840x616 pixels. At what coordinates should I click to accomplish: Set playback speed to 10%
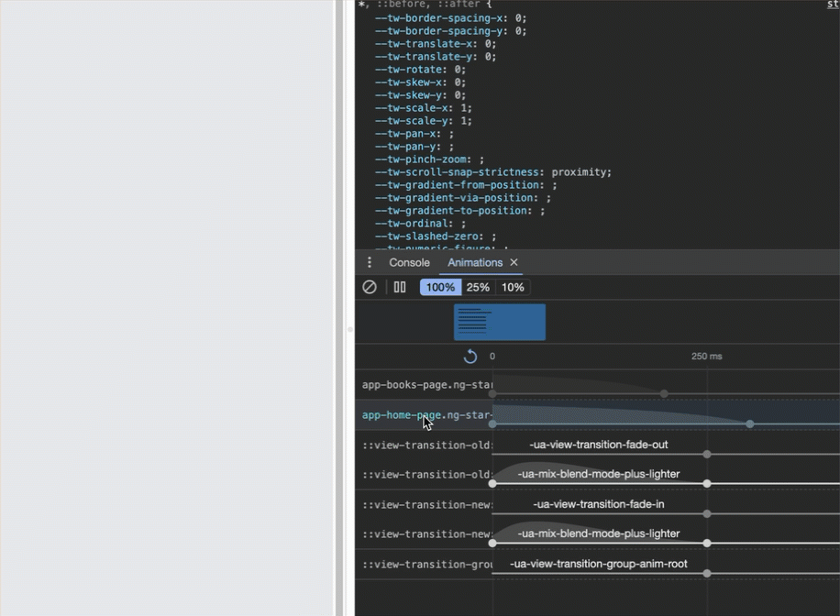pos(513,287)
